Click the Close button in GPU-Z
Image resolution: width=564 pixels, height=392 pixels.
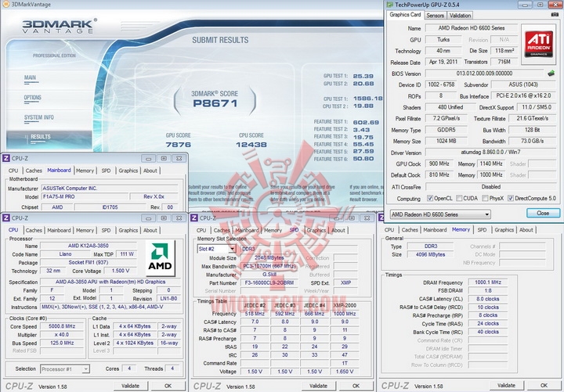pos(543,213)
